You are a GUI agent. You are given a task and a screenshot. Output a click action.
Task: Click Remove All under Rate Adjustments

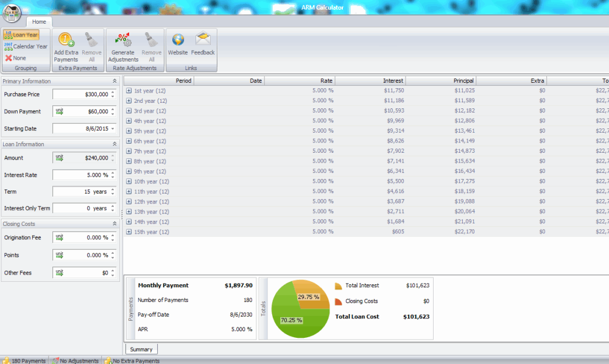152,47
